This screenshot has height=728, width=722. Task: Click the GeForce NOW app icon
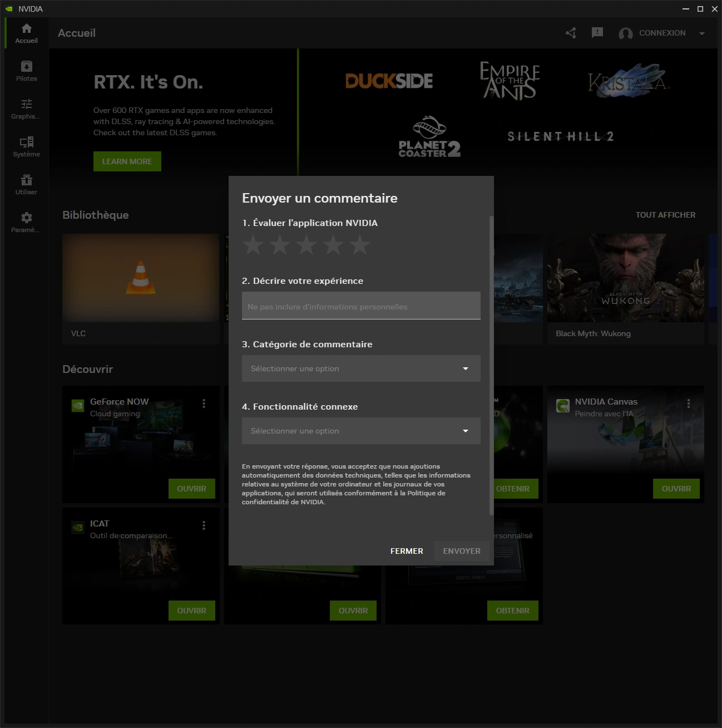pyautogui.click(x=78, y=406)
